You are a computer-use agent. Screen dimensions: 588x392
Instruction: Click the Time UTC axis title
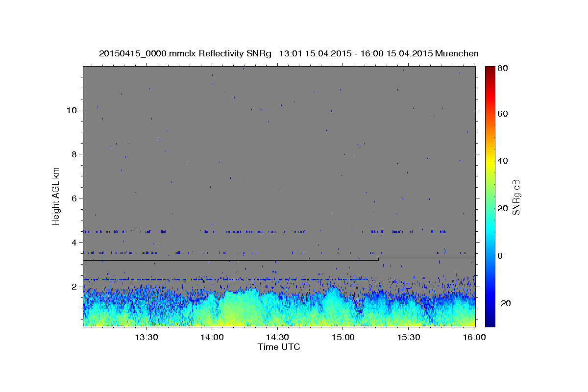pyautogui.click(x=279, y=347)
